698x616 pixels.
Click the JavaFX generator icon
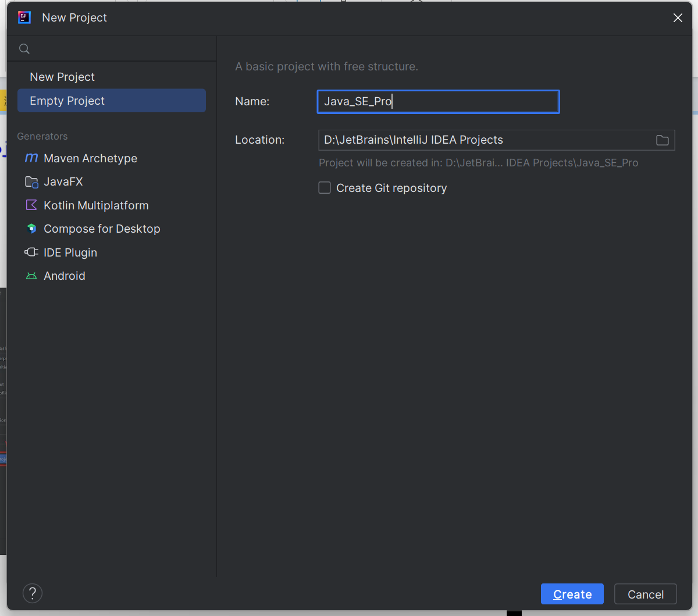[x=31, y=182]
